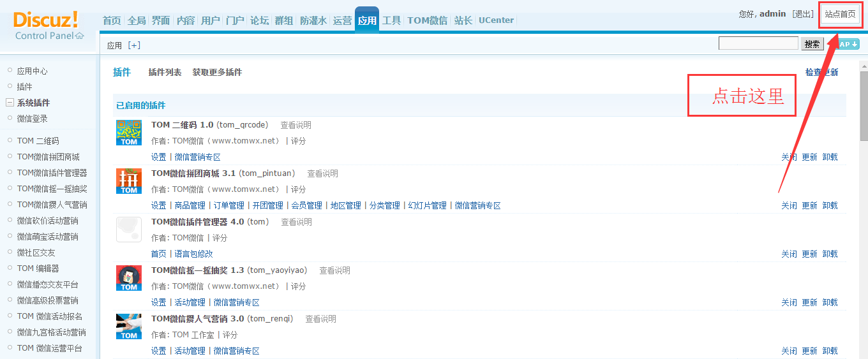Image resolution: width=868 pixels, height=359 pixels.
Task: Click the [+] next to 应用 breadcrumb
Action: [134, 45]
